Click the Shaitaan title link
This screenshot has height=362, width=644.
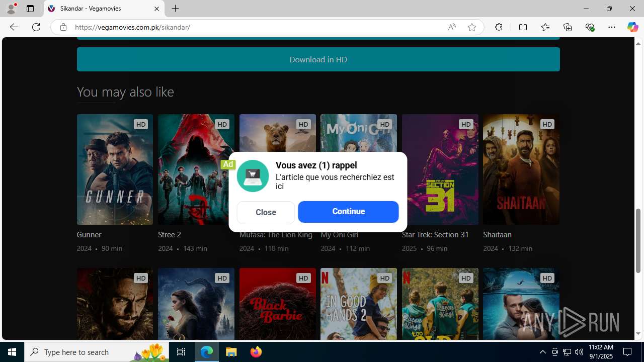pyautogui.click(x=497, y=235)
